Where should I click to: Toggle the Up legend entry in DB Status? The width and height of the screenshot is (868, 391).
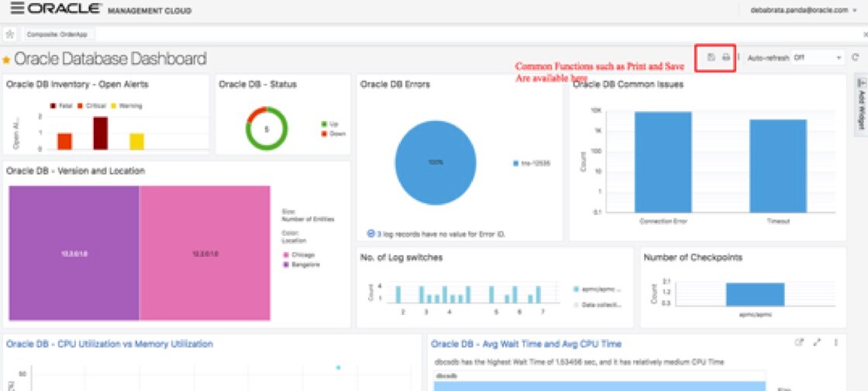(x=329, y=124)
